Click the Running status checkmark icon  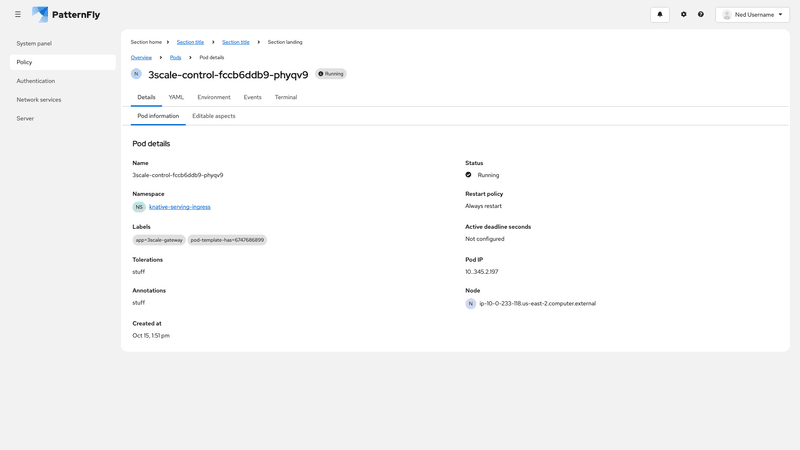tap(468, 175)
